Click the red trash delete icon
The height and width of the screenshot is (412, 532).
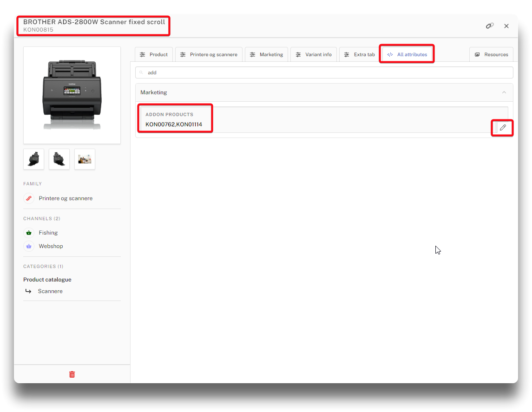72,374
